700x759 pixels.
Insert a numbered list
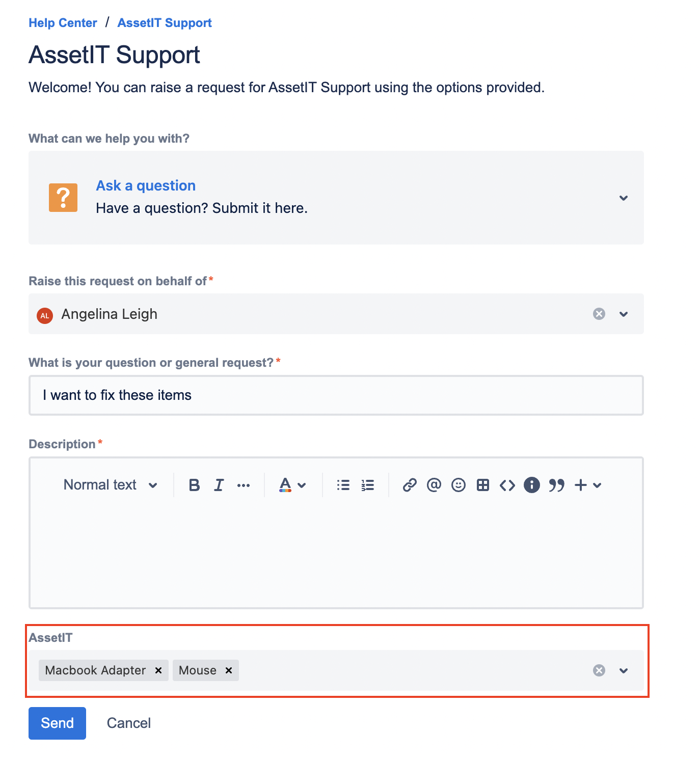coord(368,485)
